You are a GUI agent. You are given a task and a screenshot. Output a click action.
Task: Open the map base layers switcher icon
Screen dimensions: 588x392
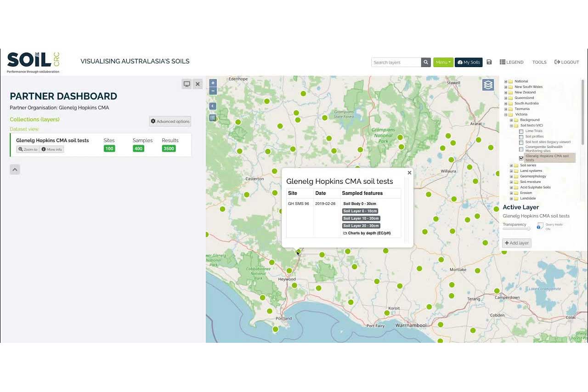(488, 85)
